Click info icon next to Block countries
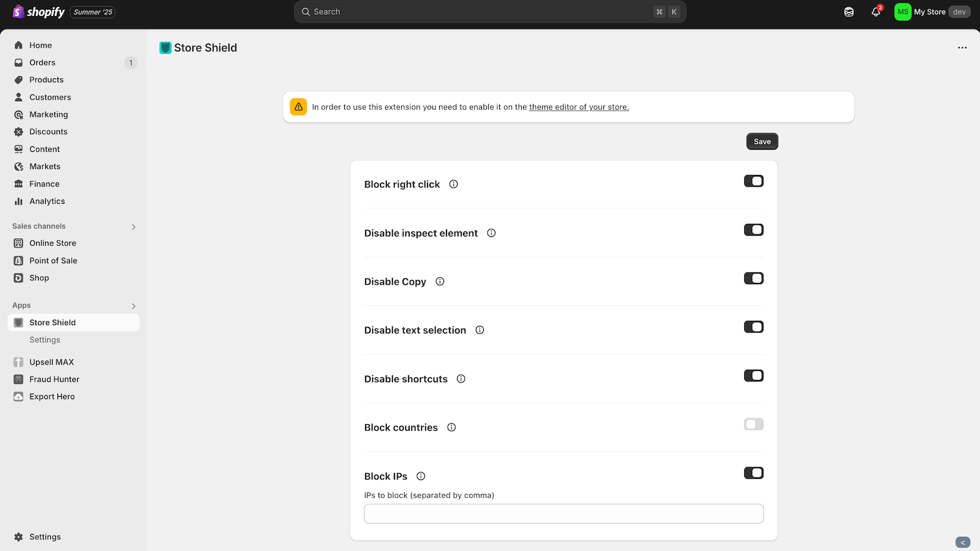 pos(451,427)
